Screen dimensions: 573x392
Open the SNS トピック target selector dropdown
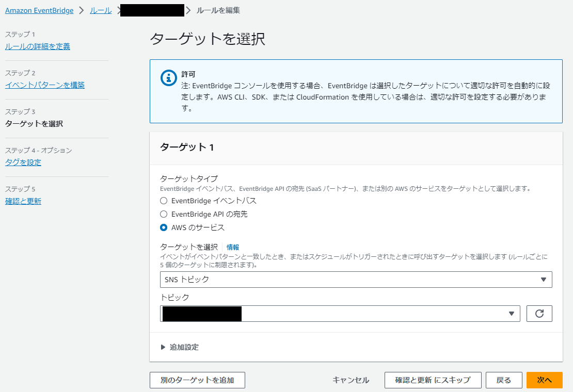point(356,280)
